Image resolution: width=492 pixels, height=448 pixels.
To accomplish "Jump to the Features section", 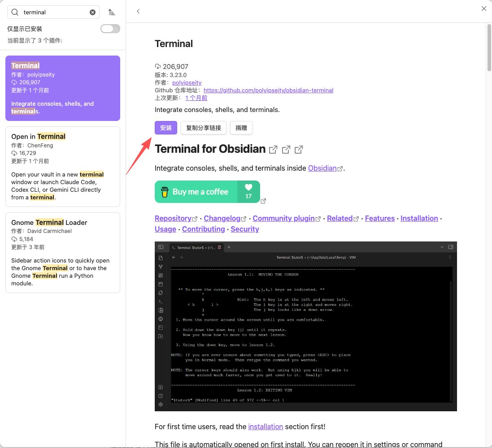I will 380,219.
